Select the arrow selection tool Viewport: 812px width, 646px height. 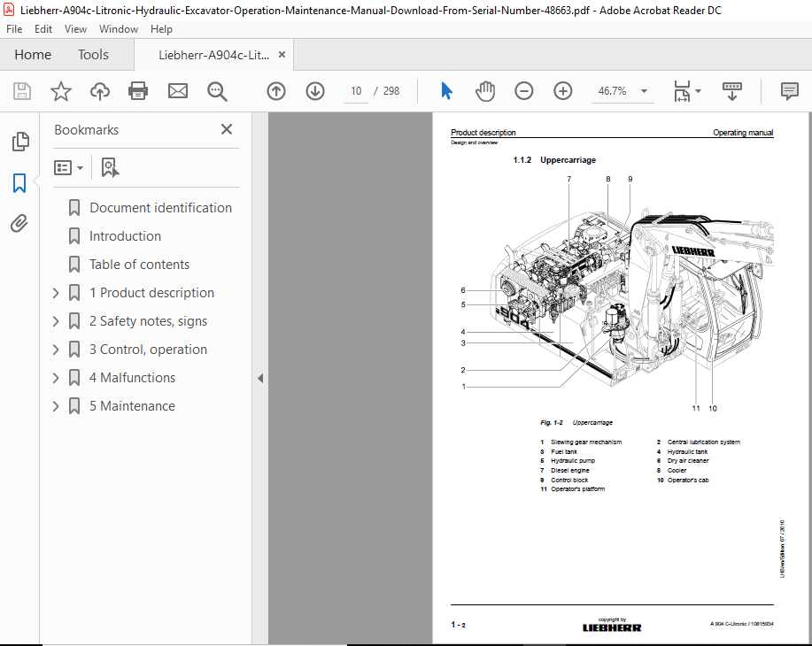tap(446, 91)
